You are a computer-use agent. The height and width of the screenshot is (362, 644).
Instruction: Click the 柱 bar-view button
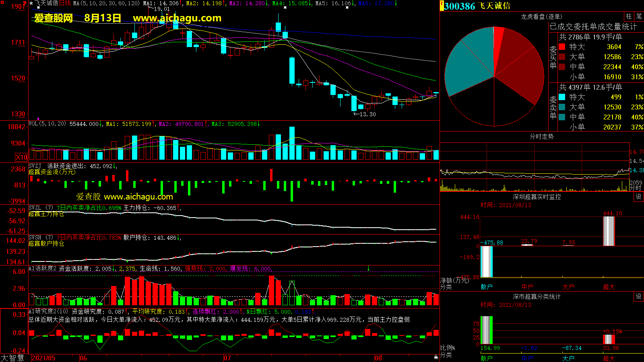[629, 16]
